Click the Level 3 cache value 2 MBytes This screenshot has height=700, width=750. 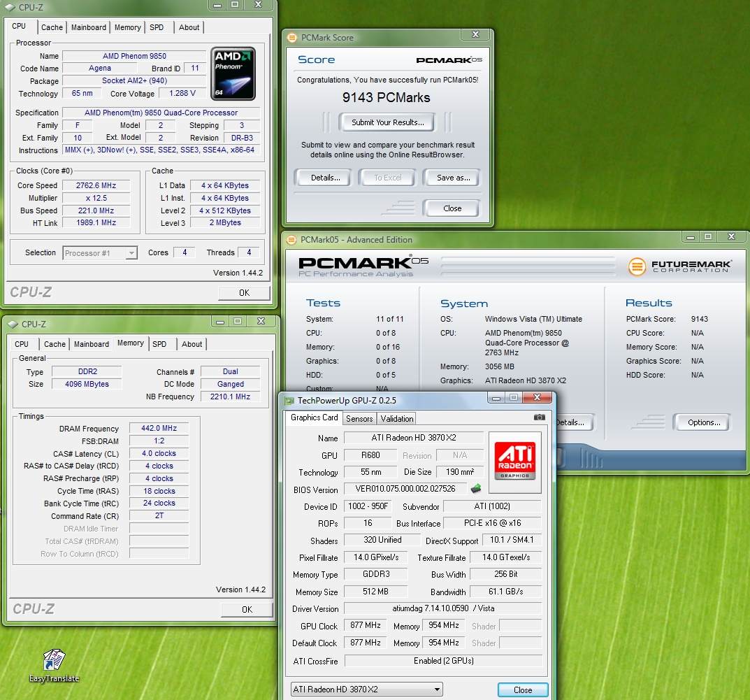click(225, 222)
